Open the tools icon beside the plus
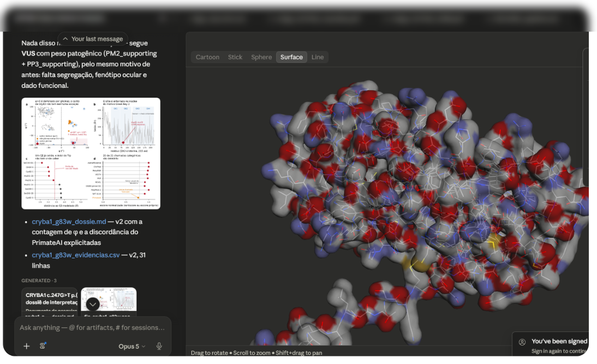The width and height of the screenshot is (597, 364). [43, 346]
